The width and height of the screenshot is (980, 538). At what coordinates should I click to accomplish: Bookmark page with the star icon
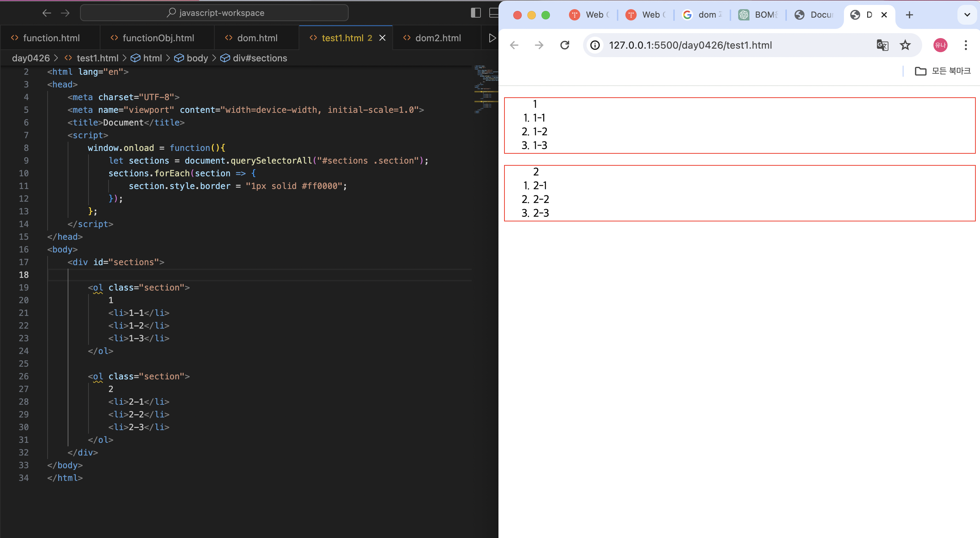pos(905,45)
